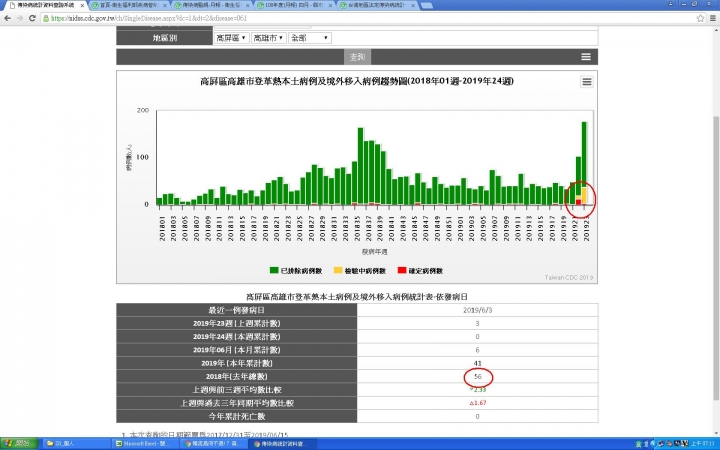Viewport: 720px width, 450px height.
Task: Toggle red 確定病例數 legend series
Action: [420, 271]
